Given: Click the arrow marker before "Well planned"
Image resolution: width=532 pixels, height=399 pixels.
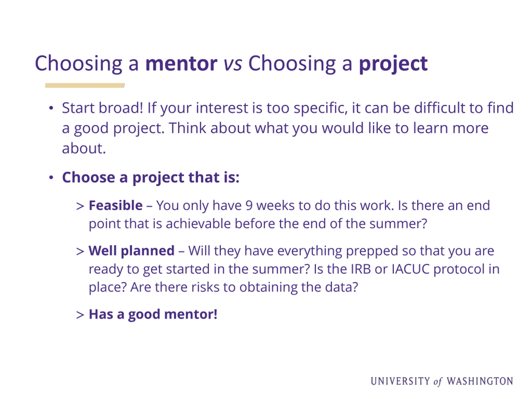Looking at the screenshot, I should click(x=80, y=252).
